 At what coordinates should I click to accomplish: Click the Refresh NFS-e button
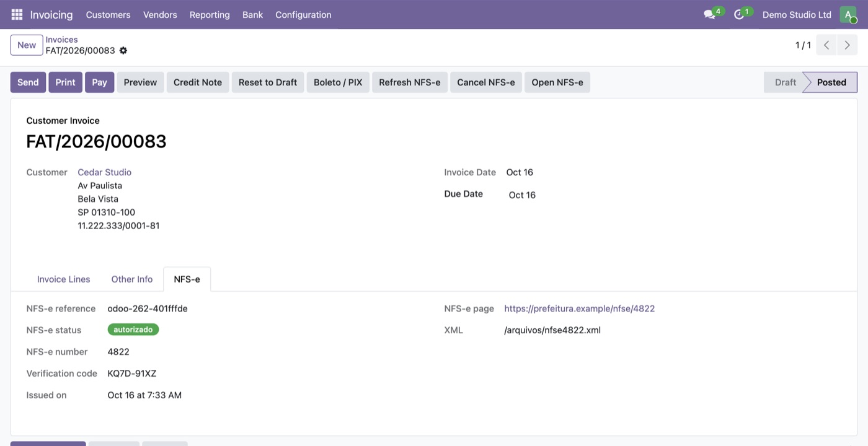point(410,82)
